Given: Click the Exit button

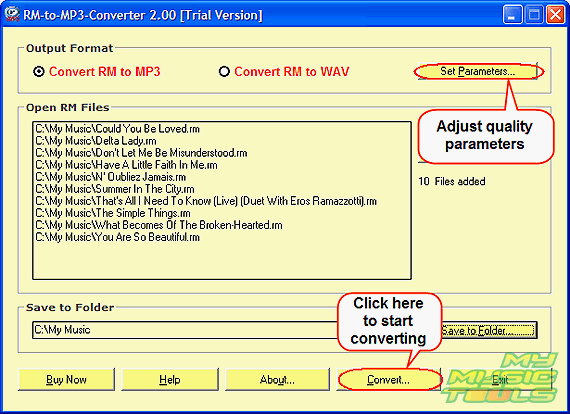Looking at the screenshot, I should 500,379.
